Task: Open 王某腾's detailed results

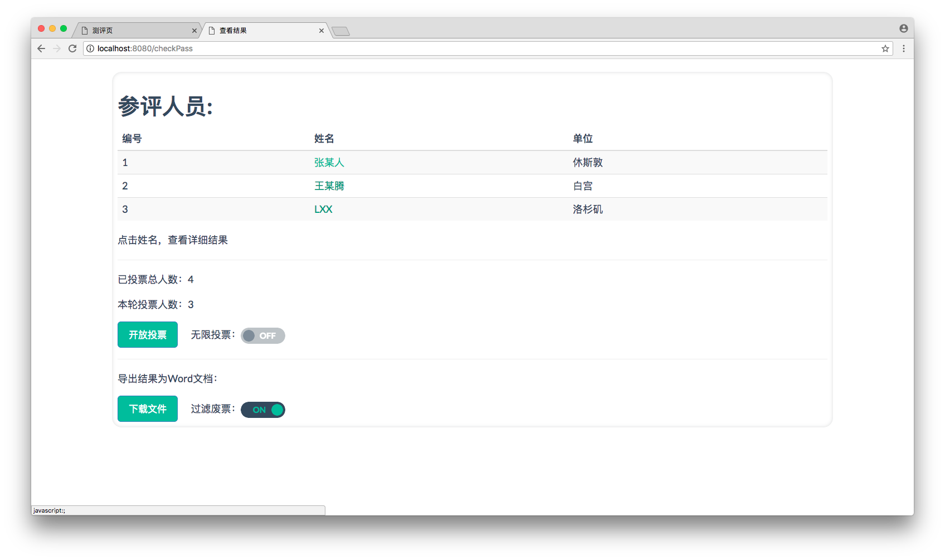Action: [329, 186]
